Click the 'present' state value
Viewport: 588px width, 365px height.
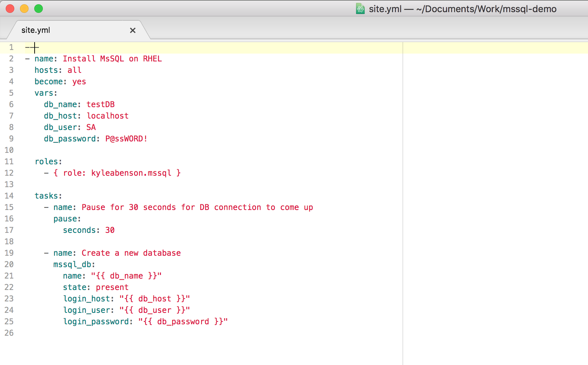tap(112, 287)
